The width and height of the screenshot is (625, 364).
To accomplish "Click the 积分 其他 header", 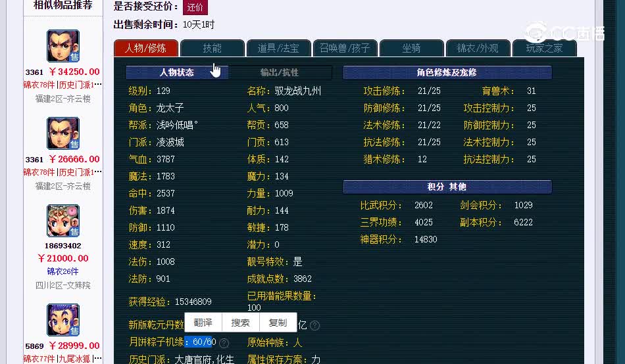I will tap(447, 187).
